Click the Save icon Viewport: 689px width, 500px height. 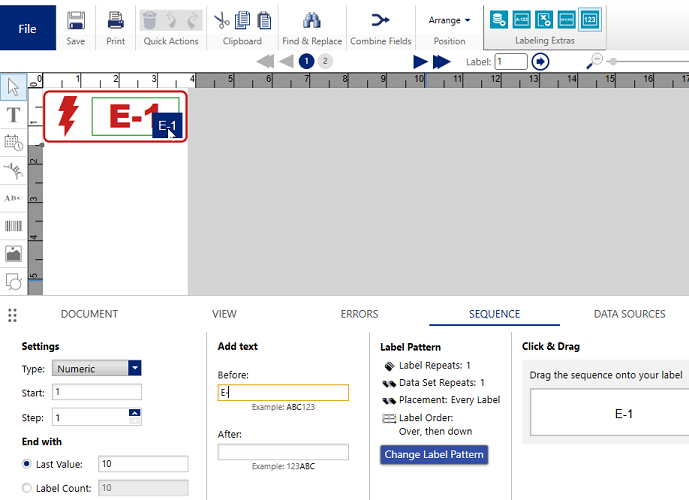coord(75,21)
